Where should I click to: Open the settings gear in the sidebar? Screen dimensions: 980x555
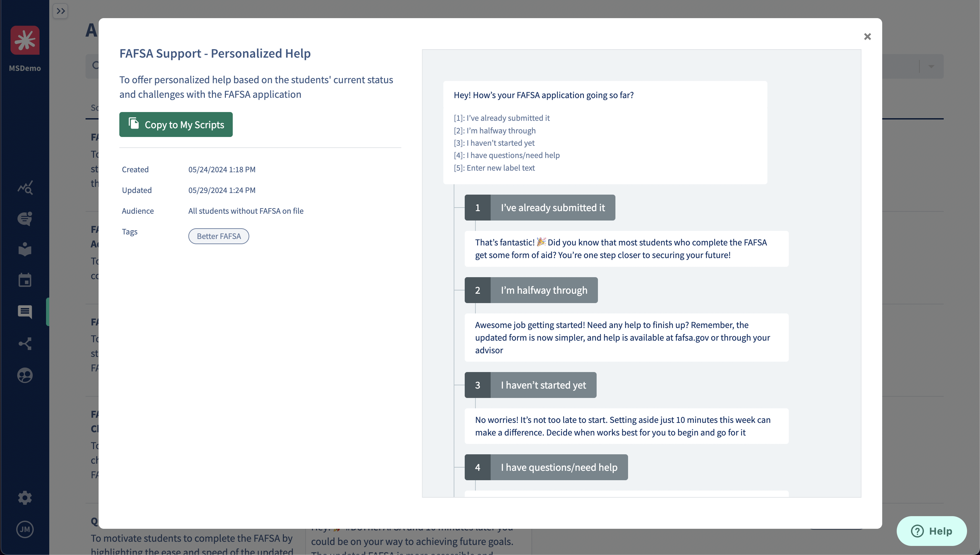coord(25,498)
